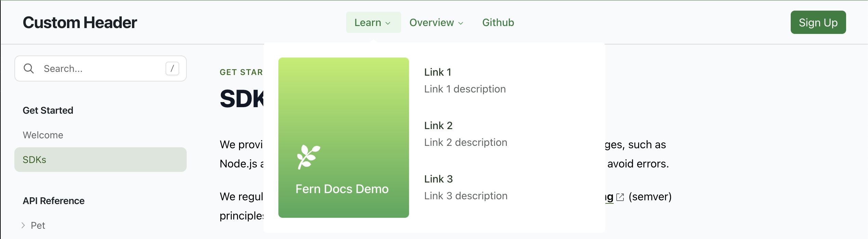Click the external link icon before semver
Viewport: 868px width, 239px height.
point(620,197)
